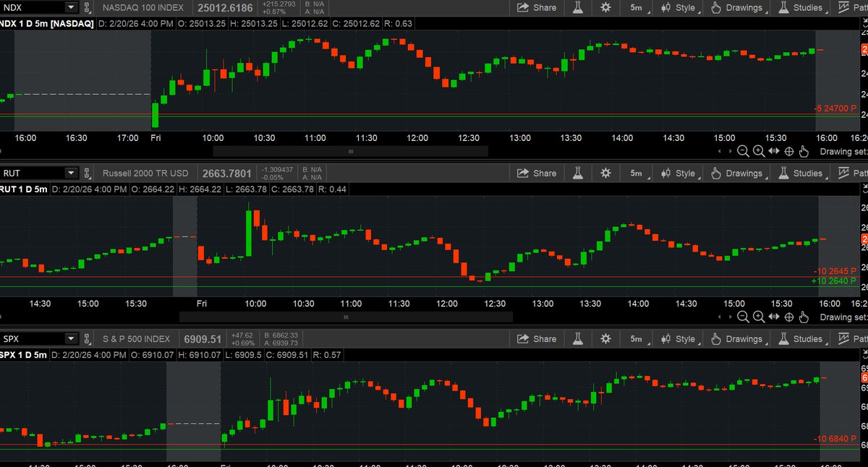The image size is (868, 467).
Task: Click the NDX chart horizontal scrollbar handle
Action: click(350, 152)
